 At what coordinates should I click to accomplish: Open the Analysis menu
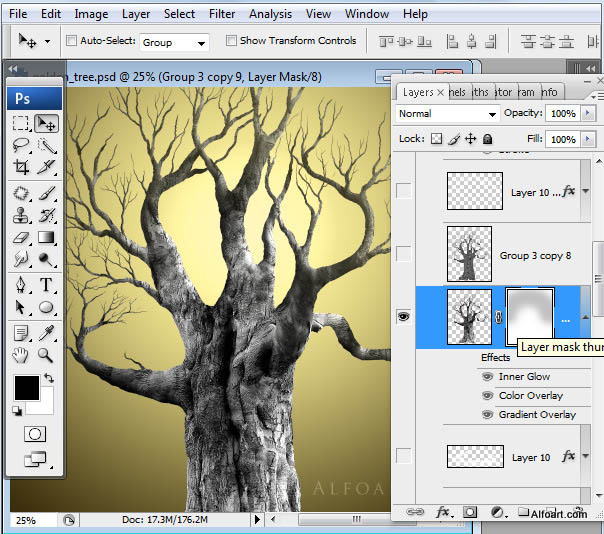tap(270, 14)
